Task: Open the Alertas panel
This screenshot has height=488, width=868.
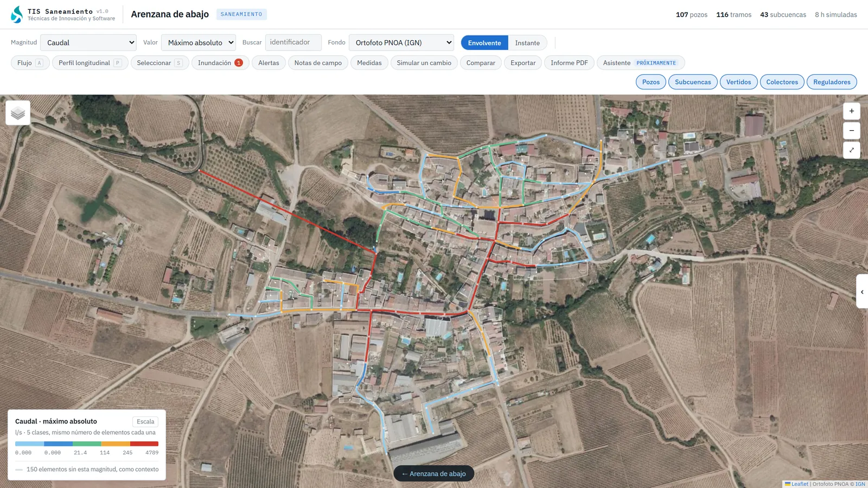Action: (x=269, y=63)
